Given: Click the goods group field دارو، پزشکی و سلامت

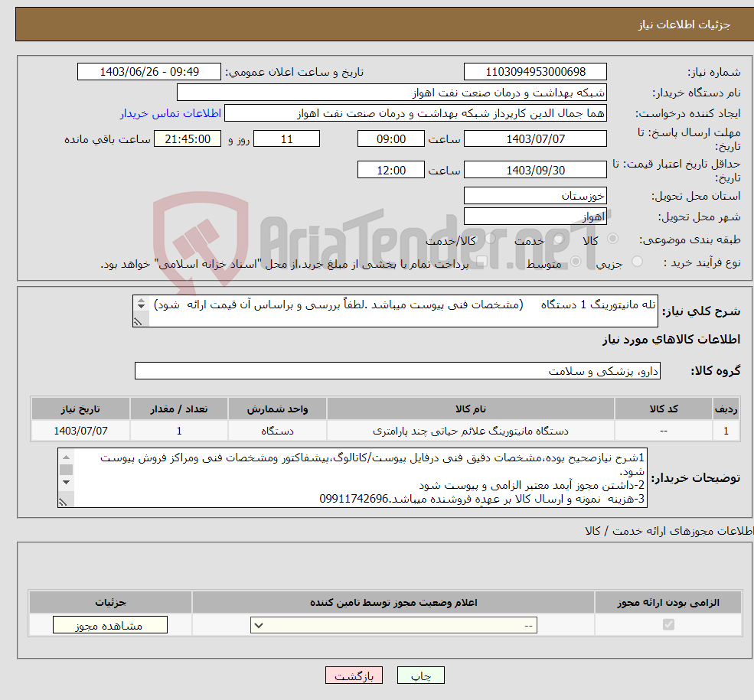Looking at the screenshot, I should (398, 371).
